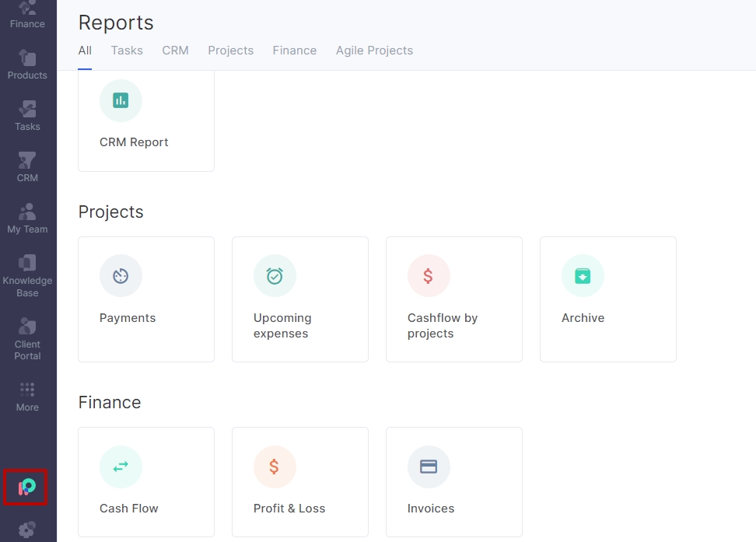Switch to the CRM reports tab
This screenshot has width=756, height=542.
pyautogui.click(x=175, y=51)
